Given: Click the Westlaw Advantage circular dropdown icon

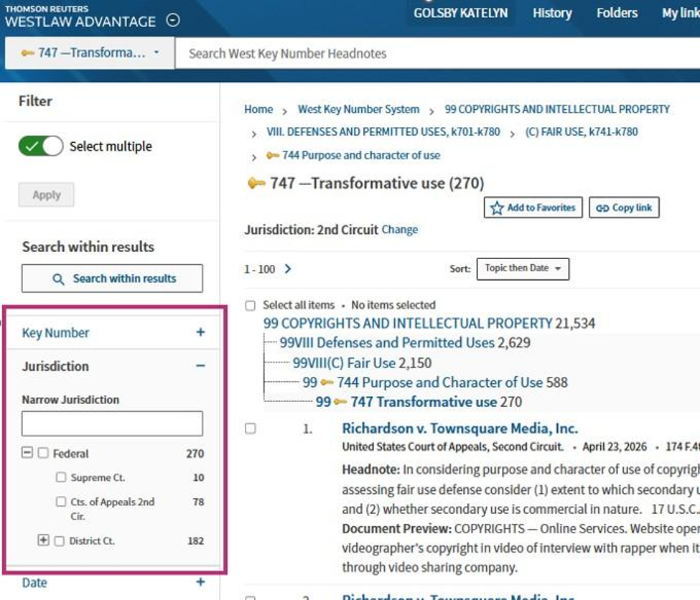Looking at the screenshot, I should pos(173,20).
